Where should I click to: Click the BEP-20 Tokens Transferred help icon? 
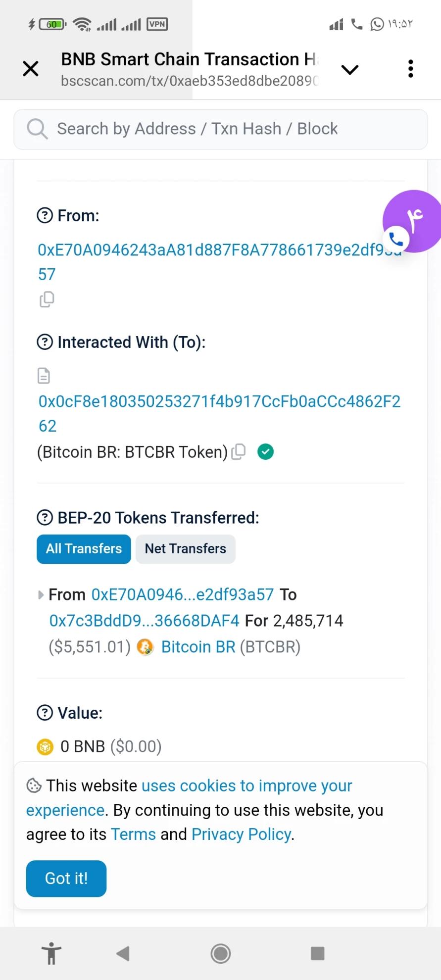pos(45,518)
